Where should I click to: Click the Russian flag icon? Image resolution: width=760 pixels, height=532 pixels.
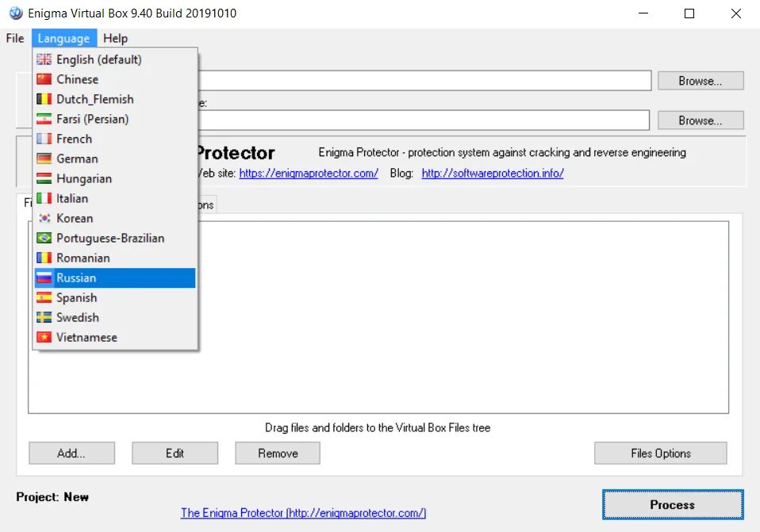click(x=44, y=277)
